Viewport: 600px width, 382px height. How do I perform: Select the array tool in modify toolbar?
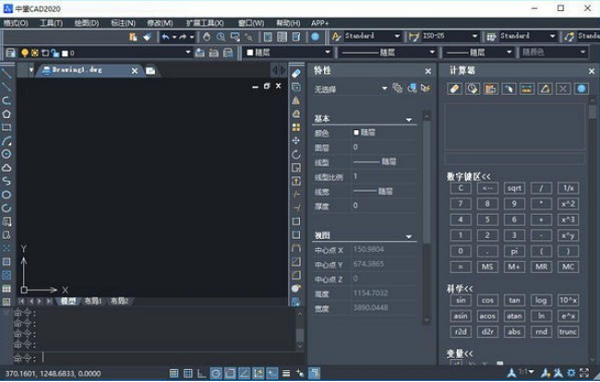coord(296,127)
